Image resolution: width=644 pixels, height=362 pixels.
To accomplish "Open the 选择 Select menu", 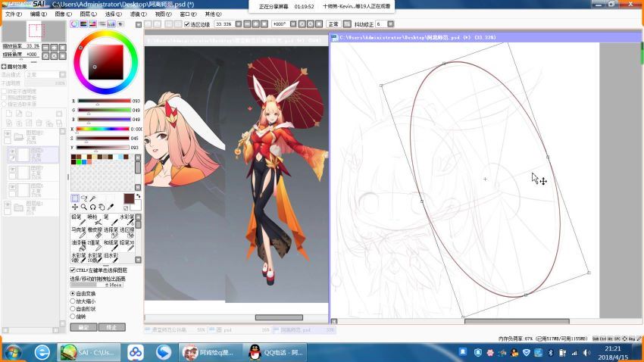I will pos(114,14).
